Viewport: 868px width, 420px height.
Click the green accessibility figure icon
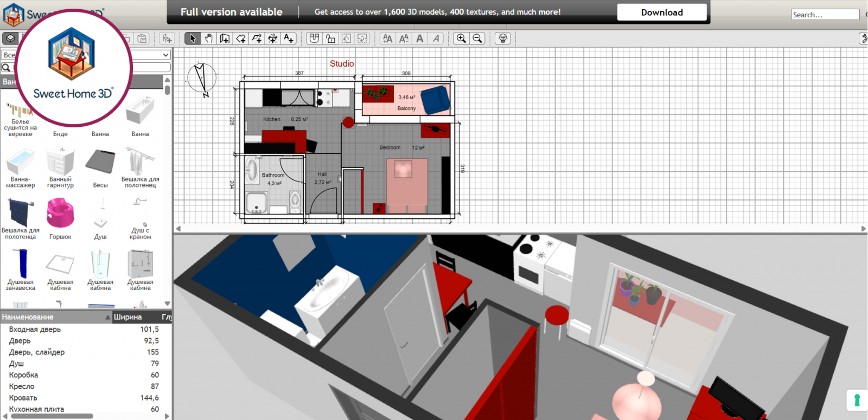click(857, 400)
